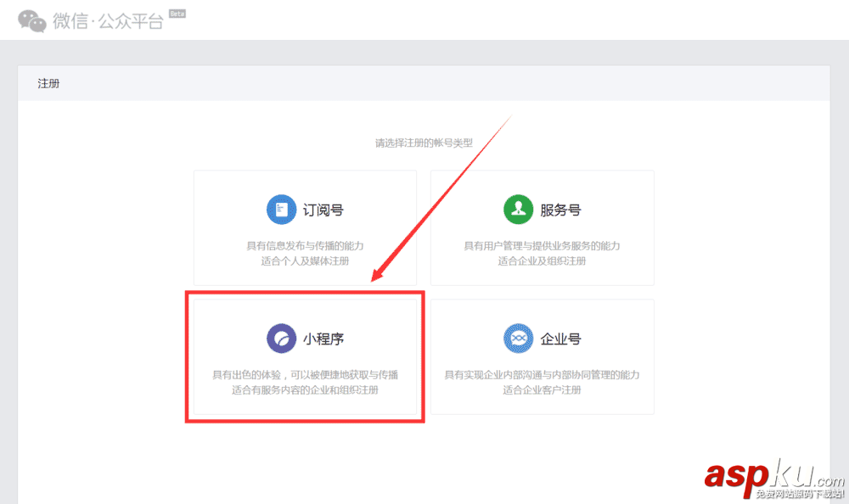
Task: Click text 适合个人及媒体注册
Action: pos(305,261)
